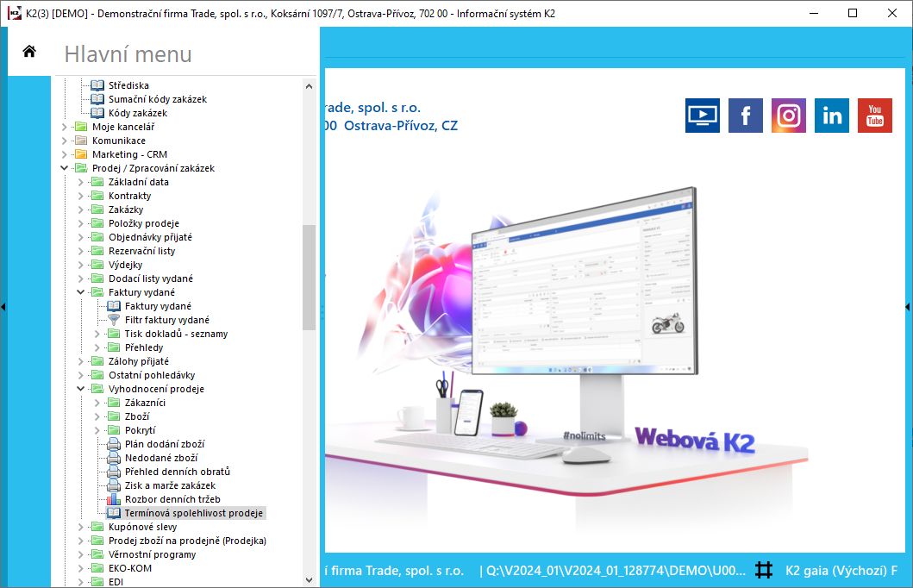Screen dimensions: 913x588
Task: Open the Facebook icon link
Action: point(745,116)
